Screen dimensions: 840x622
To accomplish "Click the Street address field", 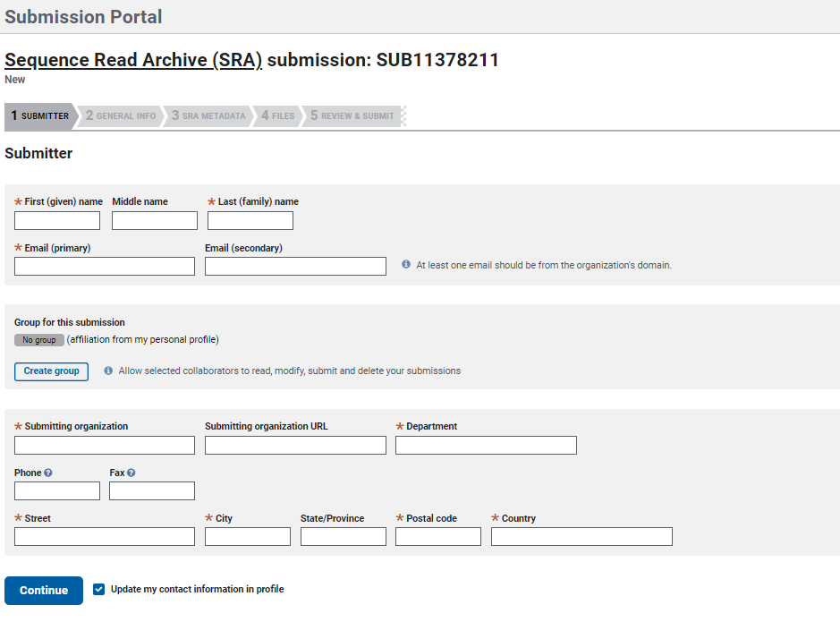I will tap(105, 536).
